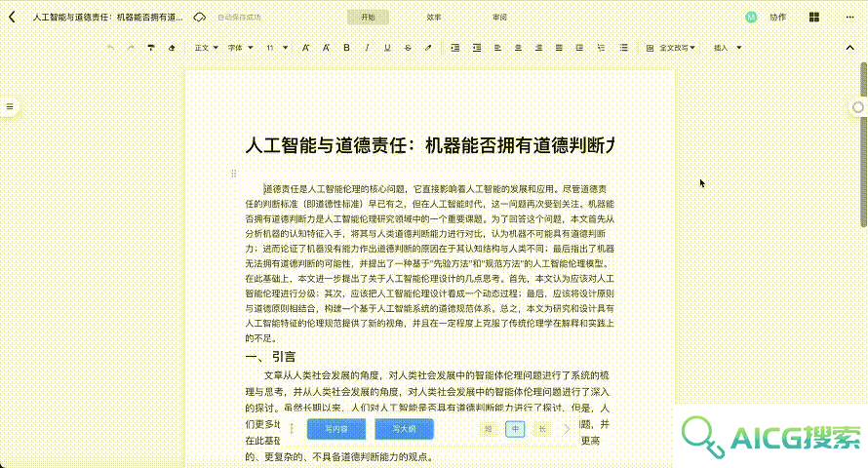Go back with the top-left arrow
Image resolution: width=868 pixels, height=468 pixels.
pyautogui.click(x=12, y=18)
